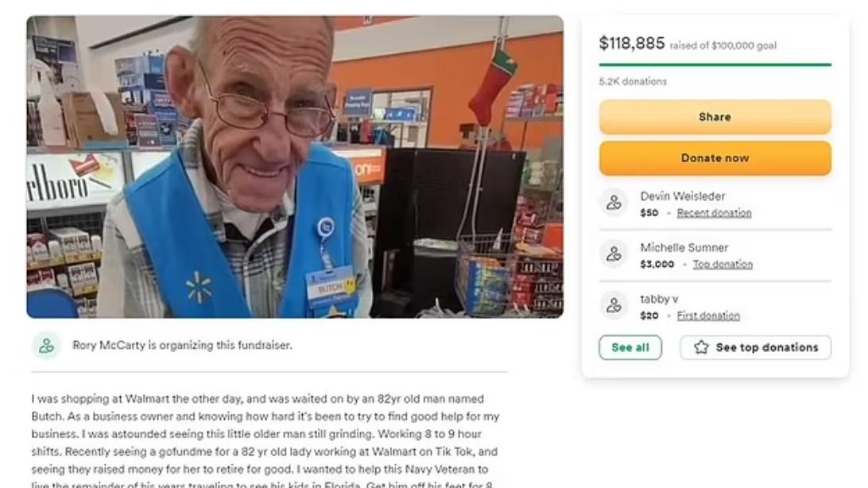
Task: Click the Rory McCarty organizer text
Action: (182, 345)
